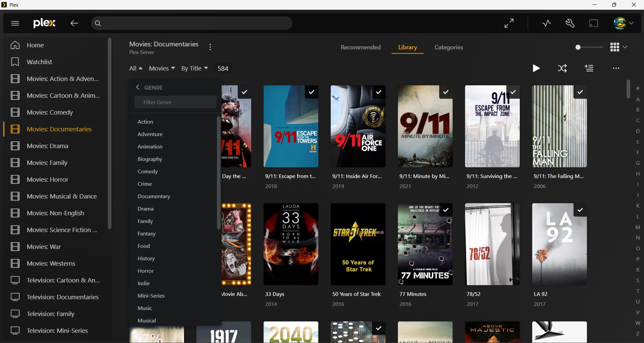Open library options vertical dots menu
The image size is (644, 343).
click(210, 47)
